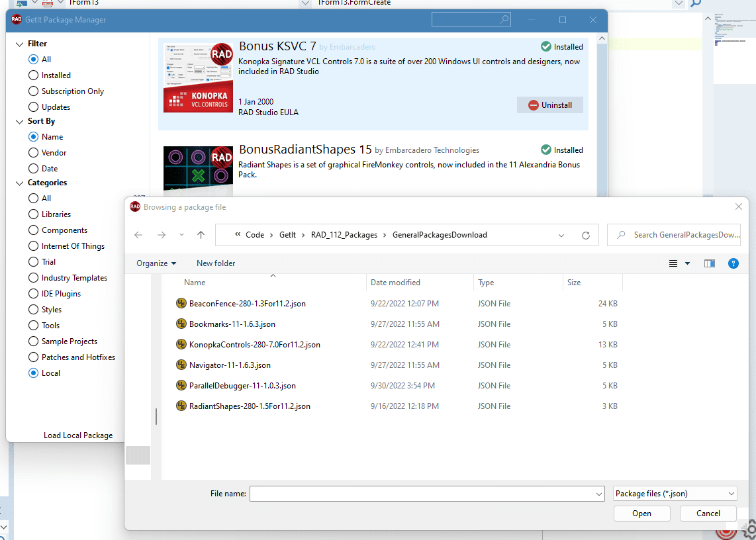The image size is (756, 540).
Task: Navigate to the GetIt breadcrumb folder
Action: point(287,235)
